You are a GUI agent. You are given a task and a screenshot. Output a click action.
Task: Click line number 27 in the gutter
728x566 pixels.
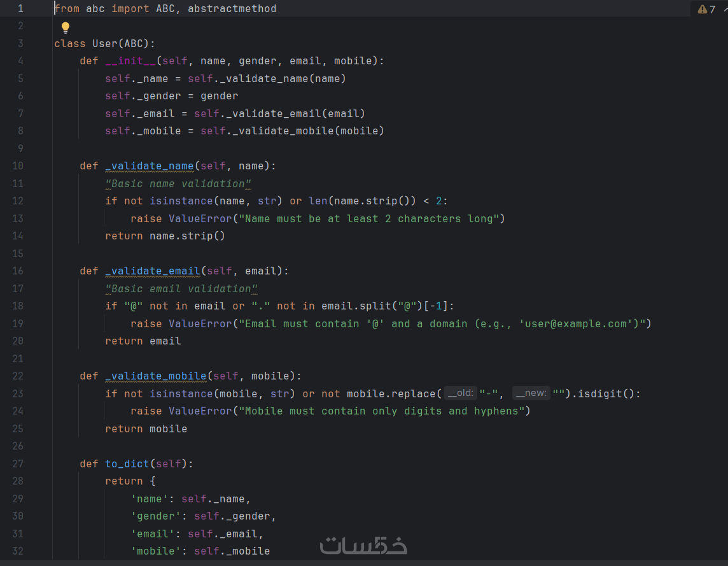(18, 463)
